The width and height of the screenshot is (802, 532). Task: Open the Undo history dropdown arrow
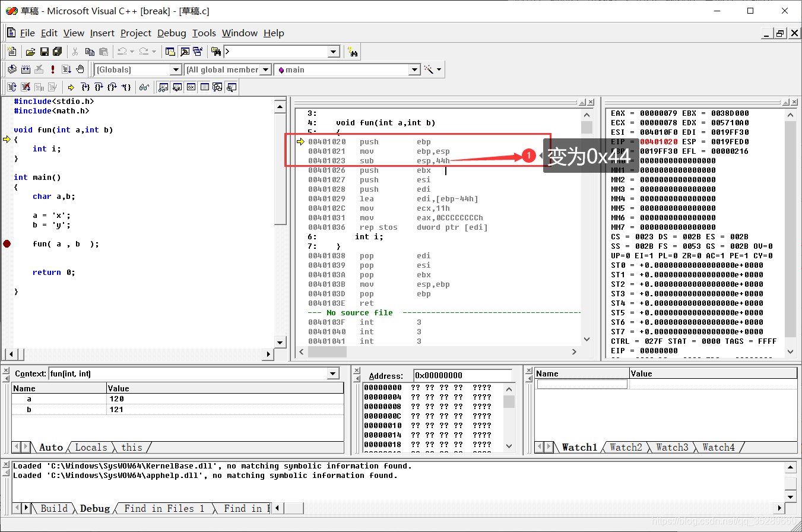(132, 52)
